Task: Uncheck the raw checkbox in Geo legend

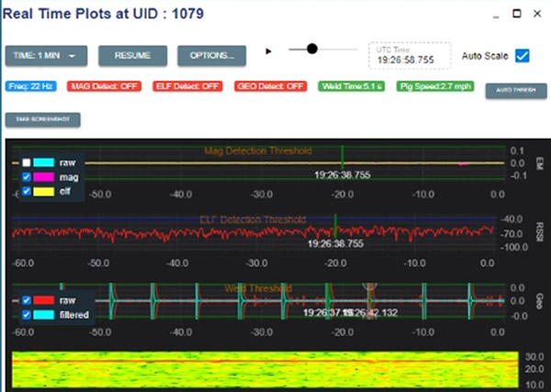Action: (27, 300)
